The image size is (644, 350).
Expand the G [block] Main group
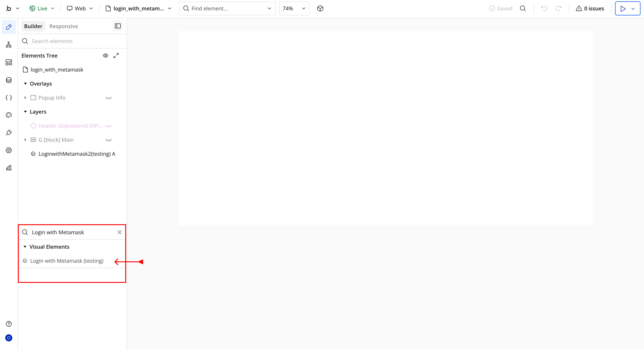click(x=25, y=140)
